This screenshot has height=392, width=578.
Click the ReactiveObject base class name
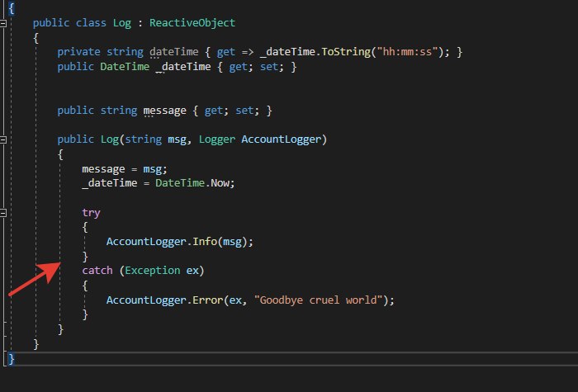tap(192, 23)
